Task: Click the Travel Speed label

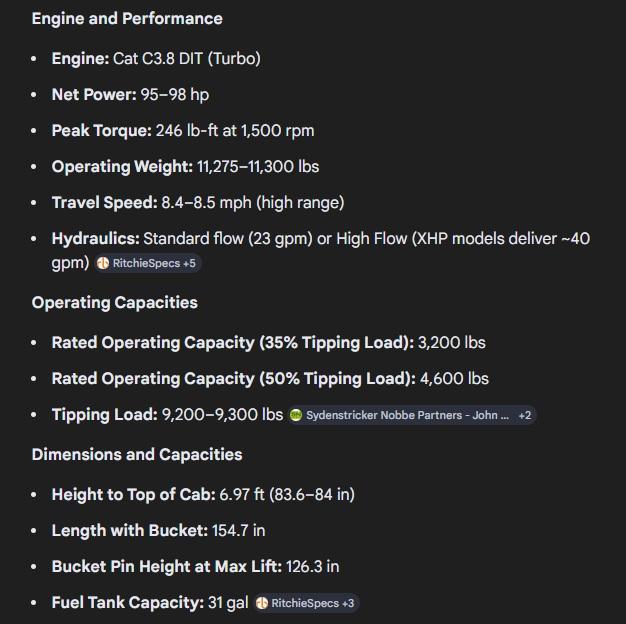Action: click(104, 203)
